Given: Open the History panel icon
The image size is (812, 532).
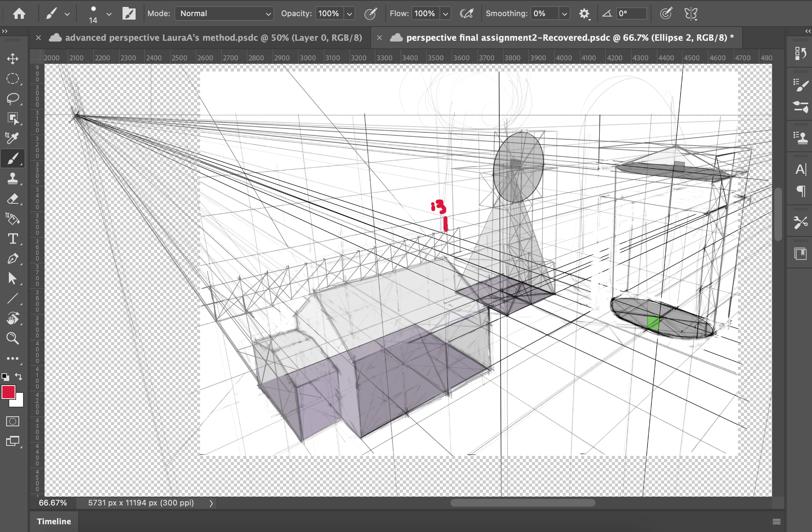Looking at the screenshot, I should pyautogui.click(x=800, y=53).
